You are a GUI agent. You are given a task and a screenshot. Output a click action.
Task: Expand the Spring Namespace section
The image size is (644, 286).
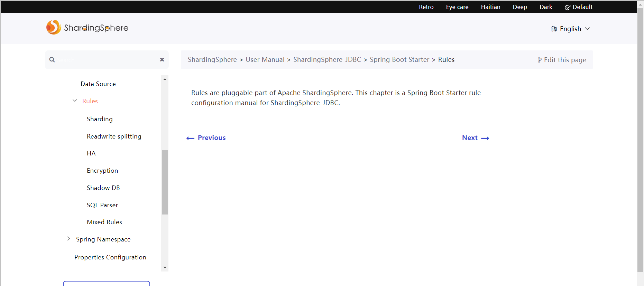click(x=68, y=239)
